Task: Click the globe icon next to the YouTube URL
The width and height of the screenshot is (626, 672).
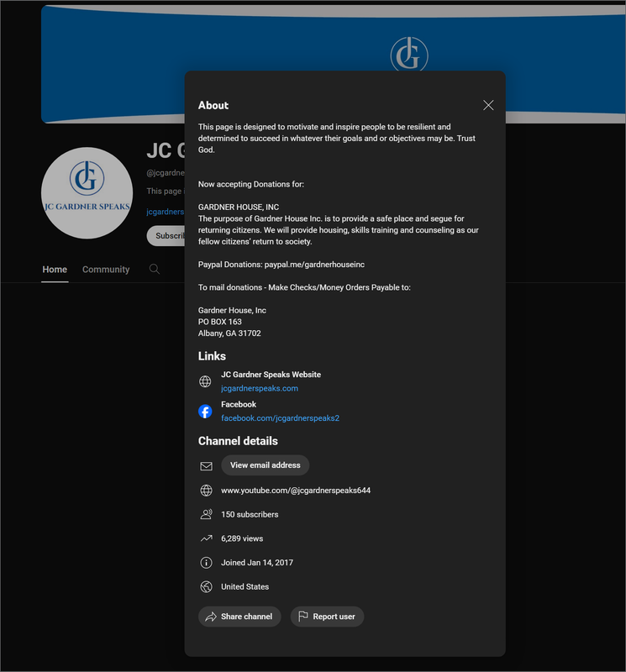Action: click(206, 491)
